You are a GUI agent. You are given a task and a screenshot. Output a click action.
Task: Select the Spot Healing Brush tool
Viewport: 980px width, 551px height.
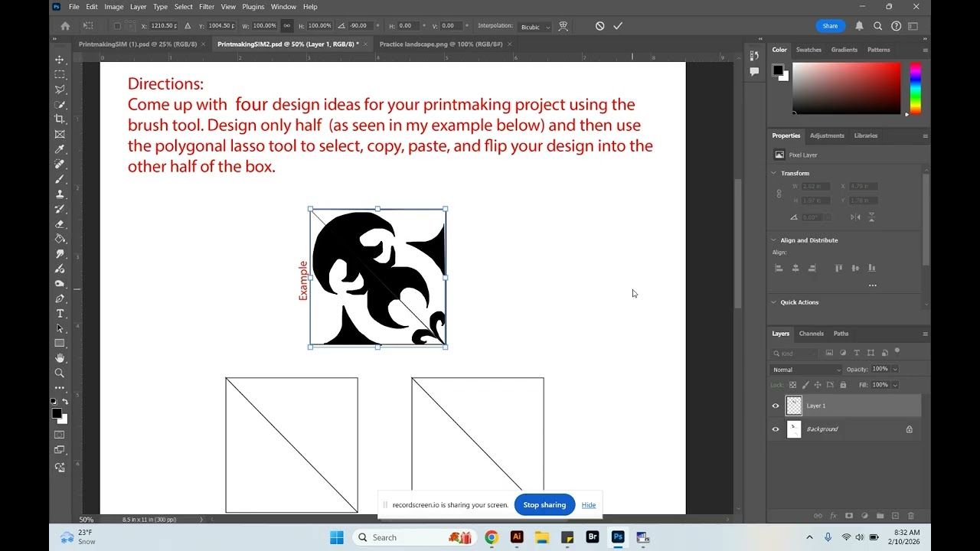(60, 164)
